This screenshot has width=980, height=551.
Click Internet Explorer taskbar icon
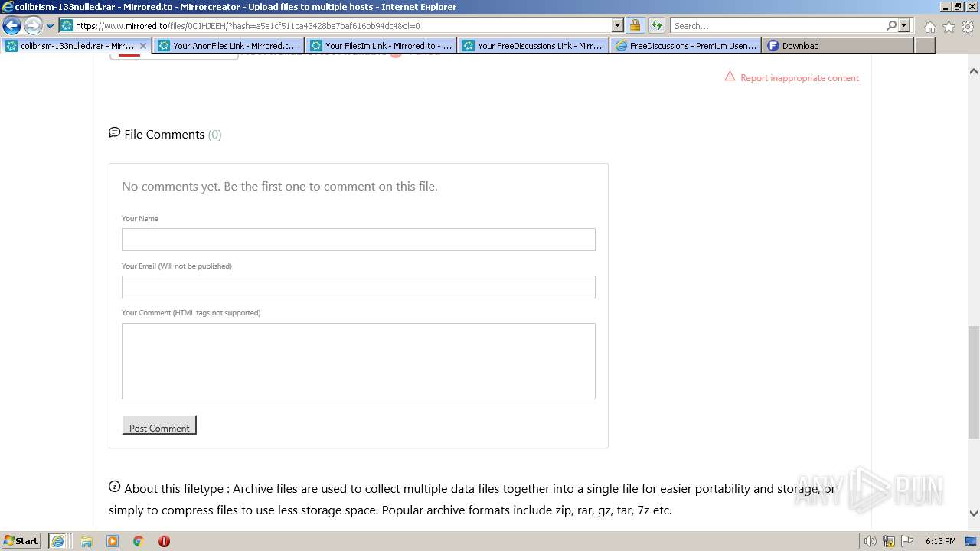click(57, 541)
